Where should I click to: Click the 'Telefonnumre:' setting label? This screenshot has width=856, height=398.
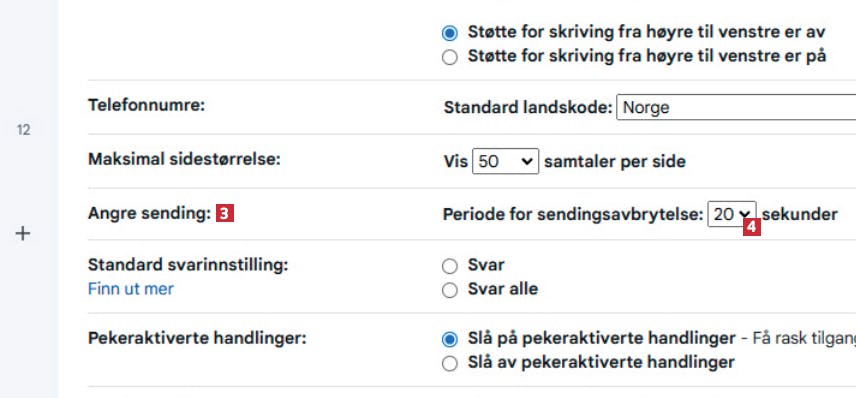[146, 105]
